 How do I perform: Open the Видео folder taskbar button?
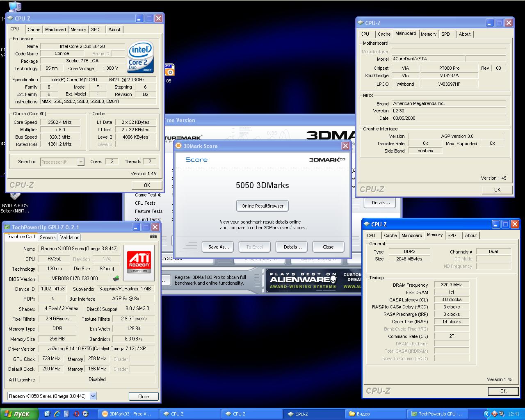(x=375, y=414)
